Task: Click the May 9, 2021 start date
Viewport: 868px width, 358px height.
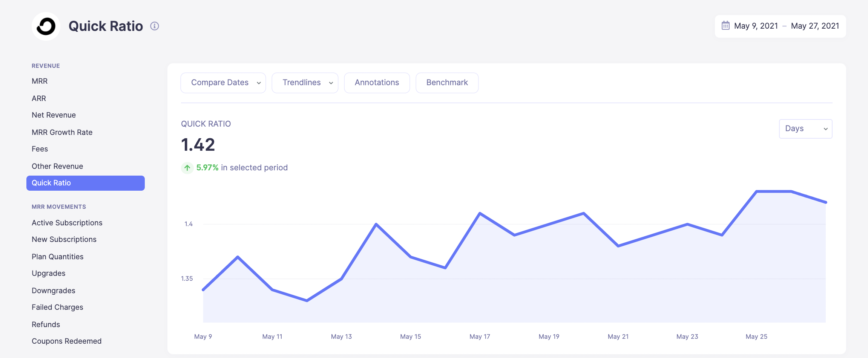Action: [x=756, y=26]
